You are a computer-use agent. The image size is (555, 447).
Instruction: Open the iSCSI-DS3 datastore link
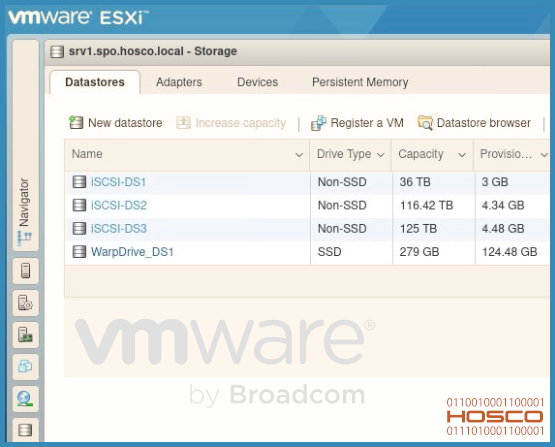119,229
